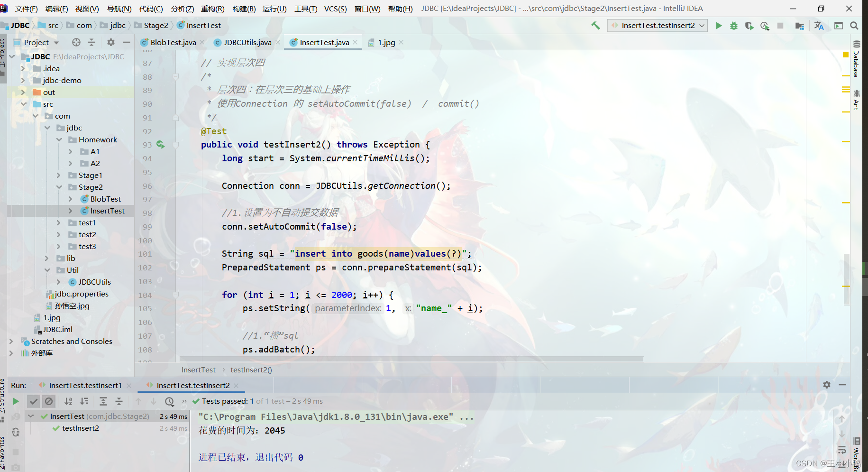
Task: Toggle show ignored tests button
Action: (x=49, y=401)
